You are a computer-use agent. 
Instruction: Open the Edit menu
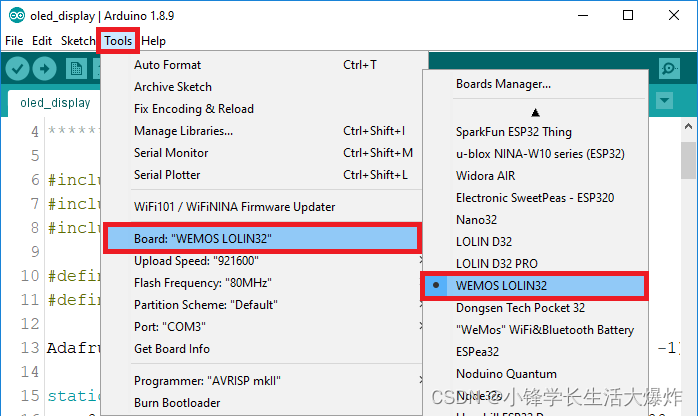click(x=42, y=41)
